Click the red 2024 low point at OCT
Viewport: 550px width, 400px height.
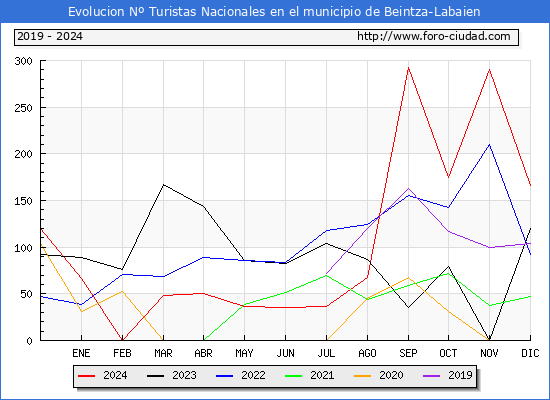tap(448, 178)
